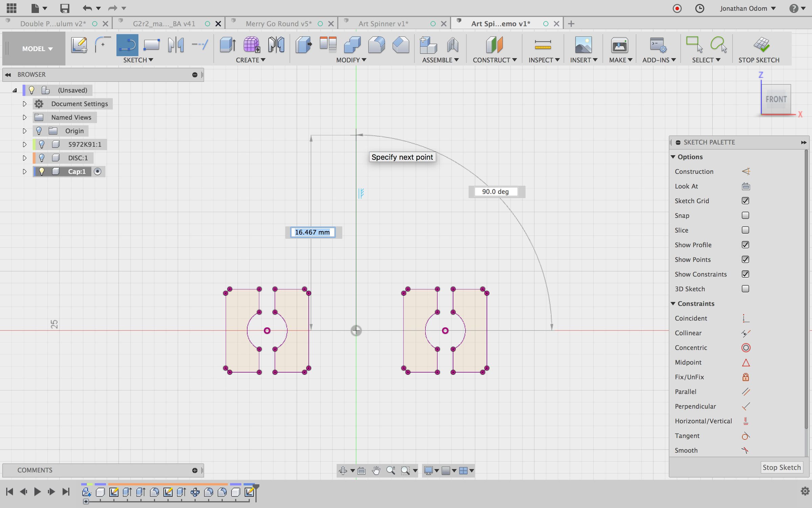Click the Look At icon in palette
The height and width of the screenshot is (508, 812).
pyautogui.click(x=746, y=186)
